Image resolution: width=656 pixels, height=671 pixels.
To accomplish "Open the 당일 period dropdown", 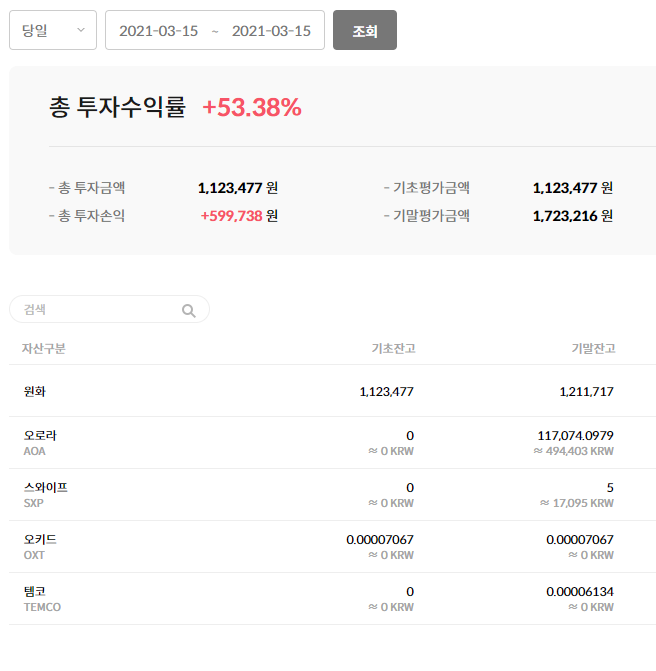I will [x=53, y=30].
